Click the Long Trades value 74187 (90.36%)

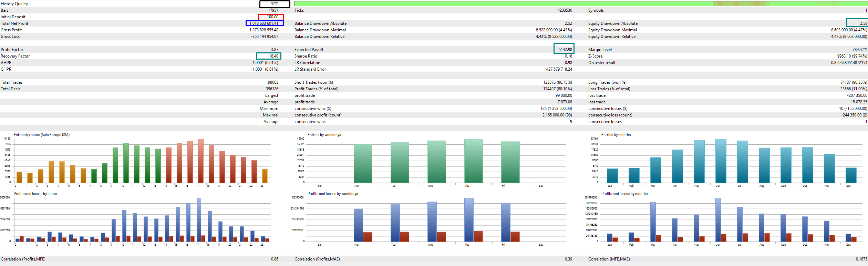tap(854, 82)
